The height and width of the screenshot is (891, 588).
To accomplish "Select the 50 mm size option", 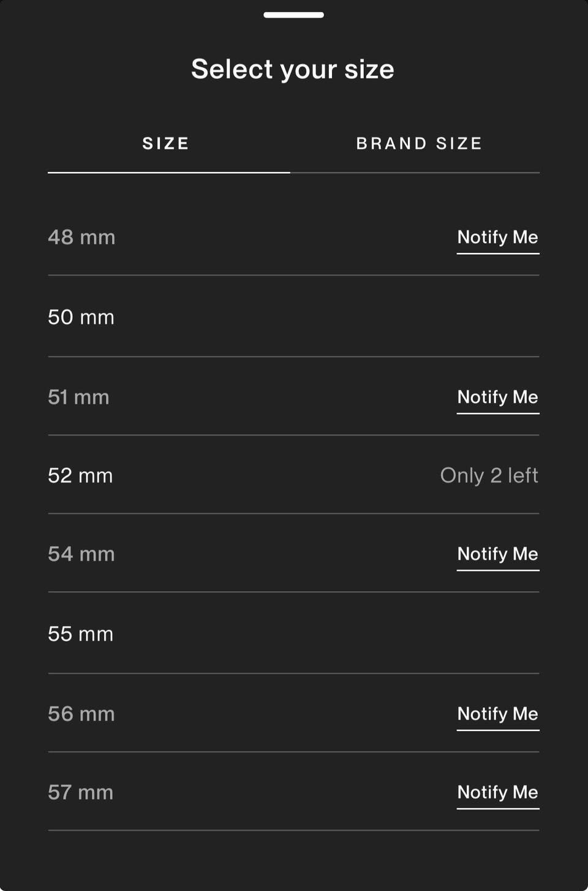I will [293, 317].
